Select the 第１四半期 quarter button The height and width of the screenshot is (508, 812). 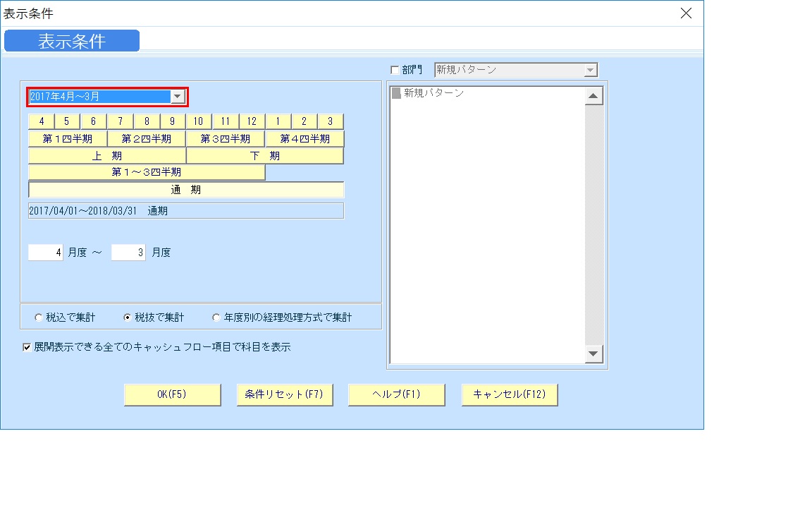pos(67,138)
